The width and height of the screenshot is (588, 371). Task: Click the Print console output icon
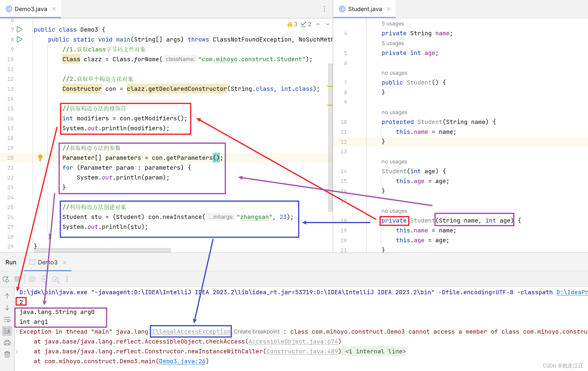[7, 343]
